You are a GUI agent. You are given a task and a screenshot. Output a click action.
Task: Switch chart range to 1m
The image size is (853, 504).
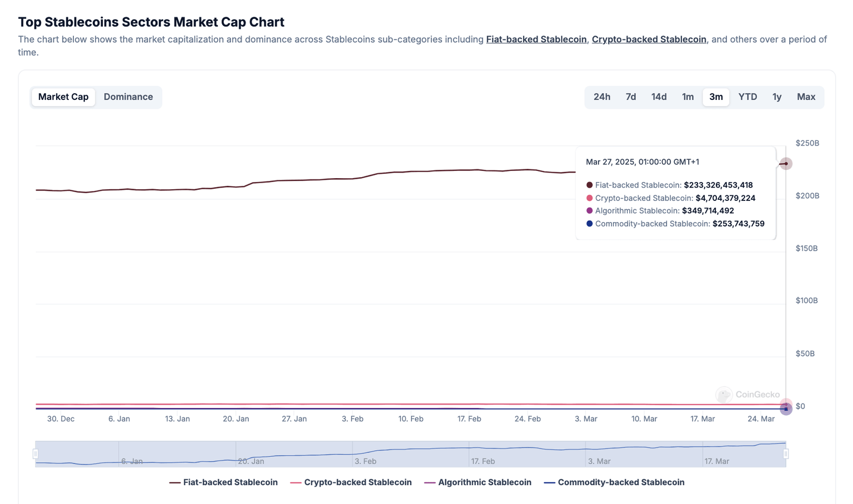pos(688,97)
